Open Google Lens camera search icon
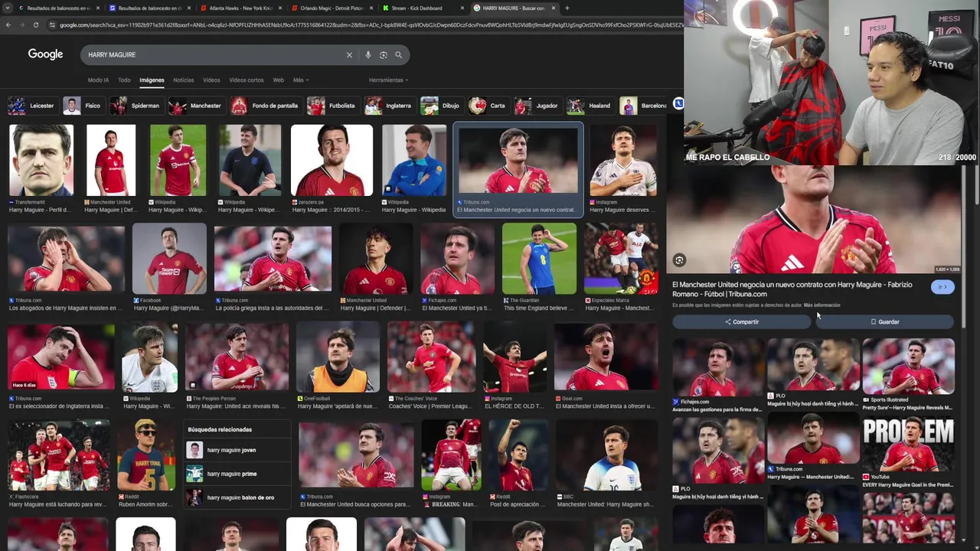 (x=384, y=55)
